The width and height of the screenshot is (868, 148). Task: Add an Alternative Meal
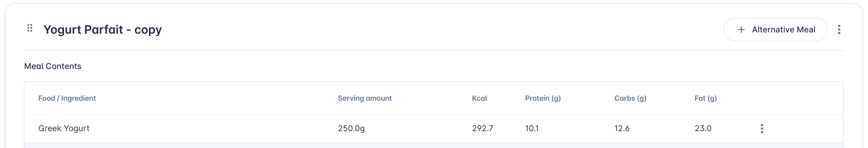click(x=775, y=30)
